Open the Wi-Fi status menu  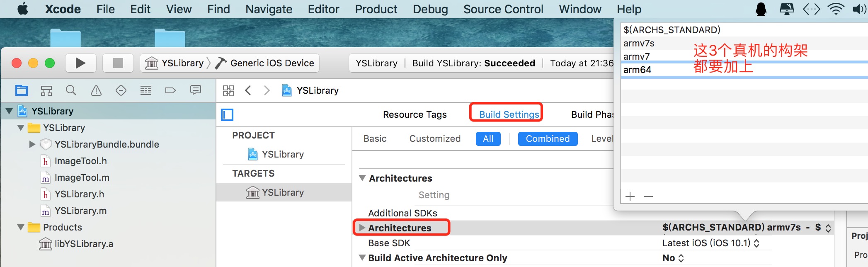click(x=836, y=9)
